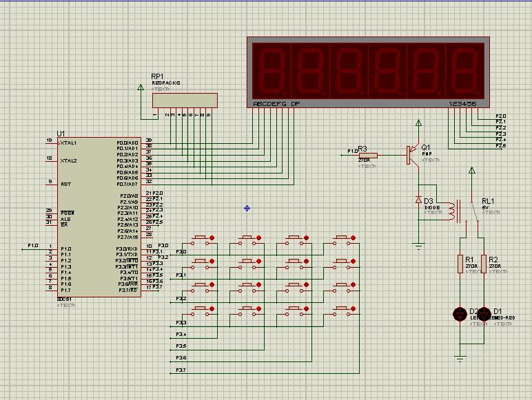
Task: Select the U1 80C51 microcontroller body
Action: [x=99, y=217]
